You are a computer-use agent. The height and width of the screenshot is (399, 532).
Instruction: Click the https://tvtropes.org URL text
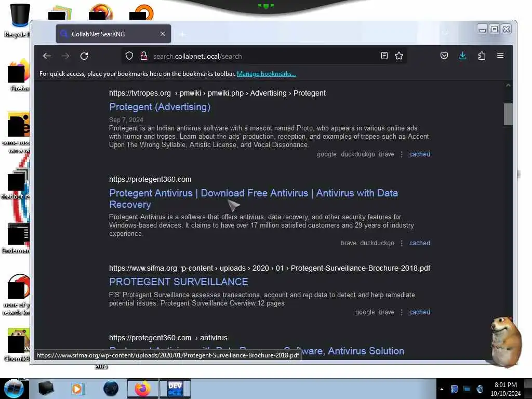pyautogui.click(x=140, y=93)
